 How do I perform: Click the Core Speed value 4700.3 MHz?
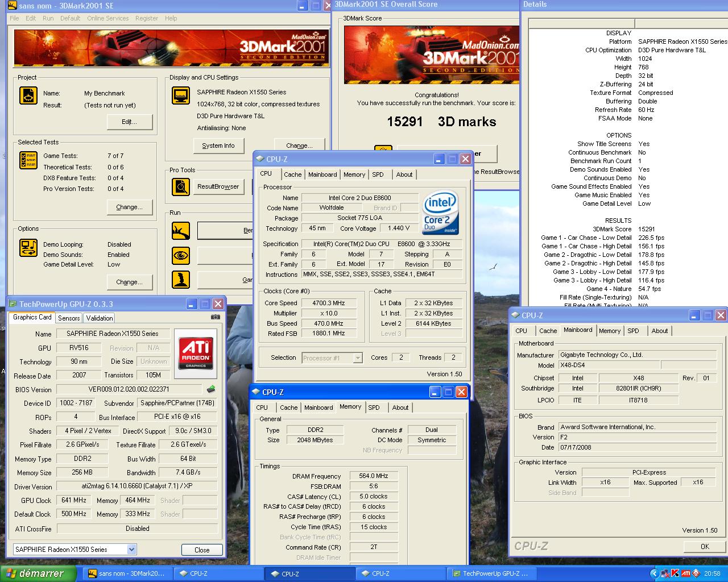[329, 303]
